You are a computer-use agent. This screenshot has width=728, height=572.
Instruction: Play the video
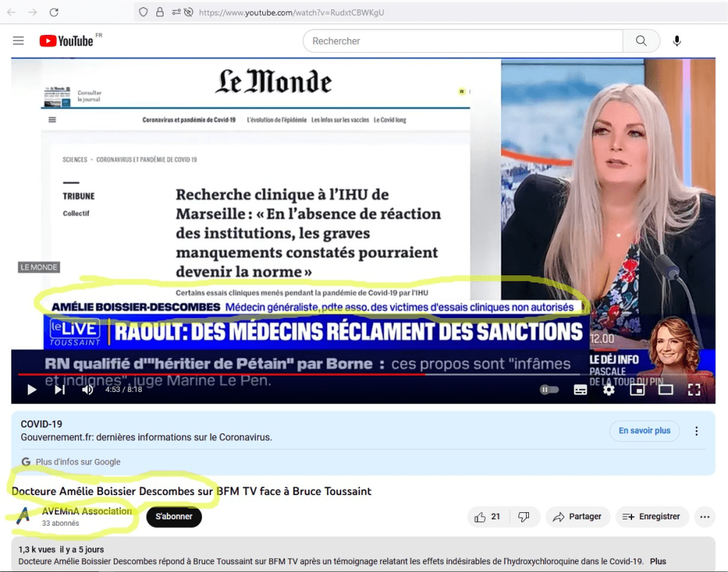pyautogui.click(x=32, y=390)
